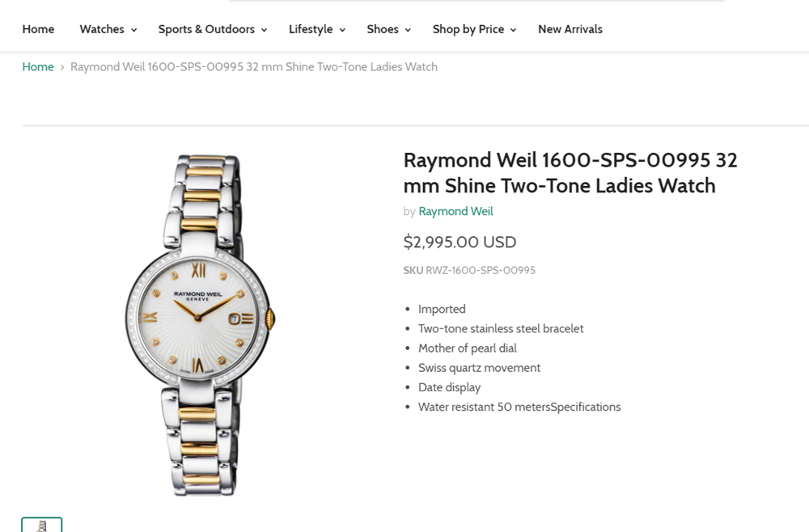
Task: Expand the Lifestyle dropdown chevron
Action: [x=342, y=30]
